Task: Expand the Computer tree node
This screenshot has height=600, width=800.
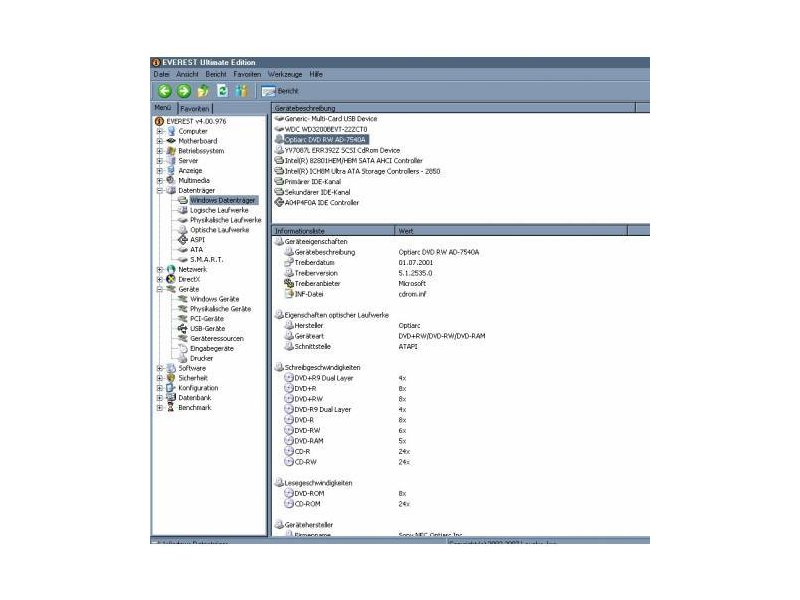Action: pyautogui.click(x=160, y=131)
